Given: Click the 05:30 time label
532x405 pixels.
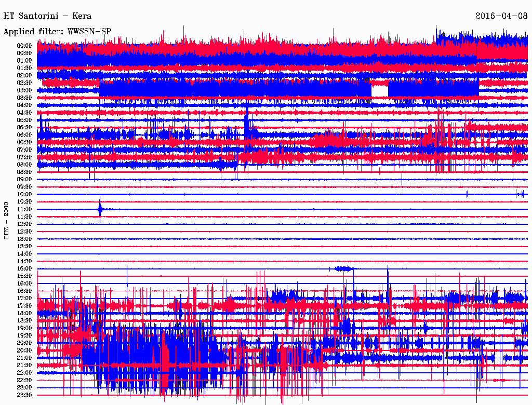Looking at the screenshot, I should 24,127.
